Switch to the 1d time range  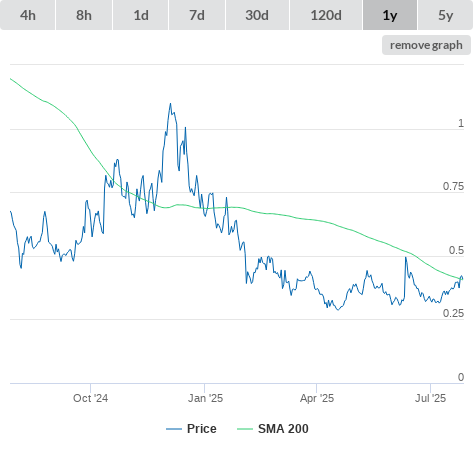[x=141, y=15]
